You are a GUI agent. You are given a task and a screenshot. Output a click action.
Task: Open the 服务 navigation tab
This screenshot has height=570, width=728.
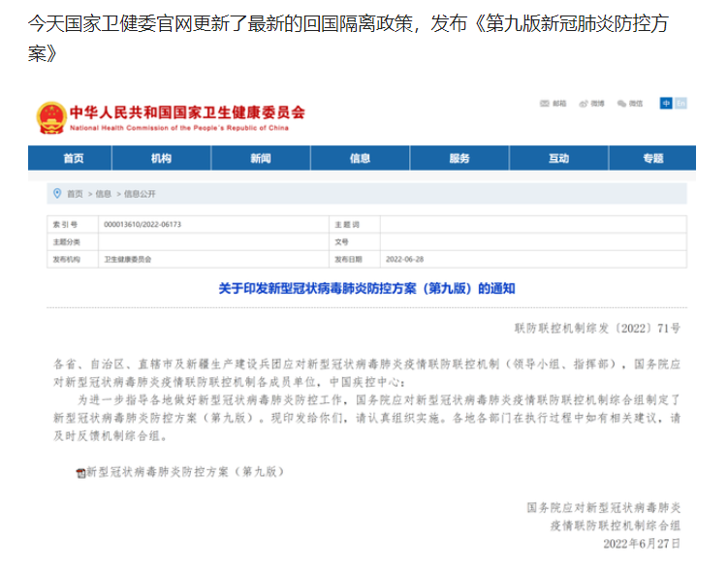click(x=459, y=158)
